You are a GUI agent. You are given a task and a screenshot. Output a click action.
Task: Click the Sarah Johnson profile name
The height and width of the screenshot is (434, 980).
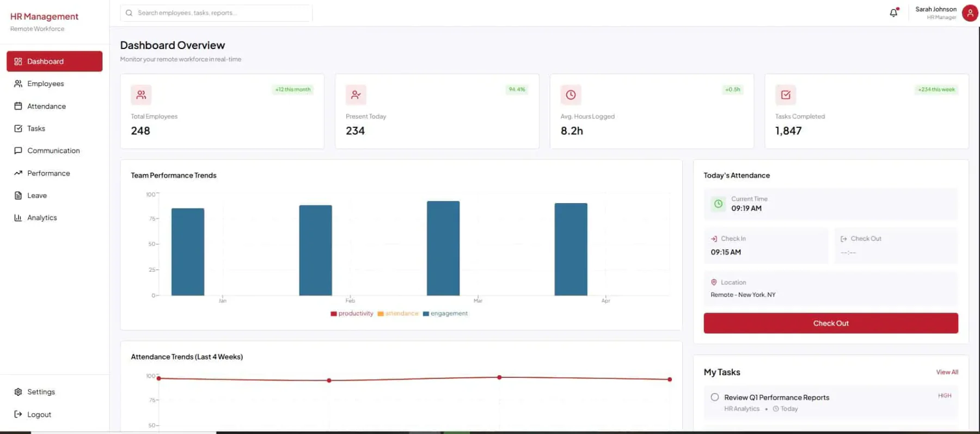coord(936,9)
